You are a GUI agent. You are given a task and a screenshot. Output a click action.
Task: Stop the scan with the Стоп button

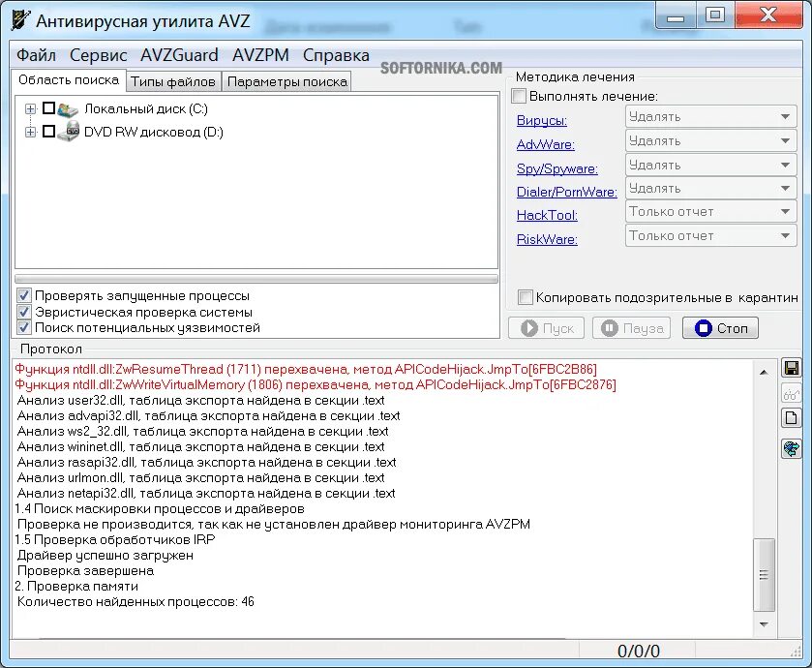coord(720,328)
